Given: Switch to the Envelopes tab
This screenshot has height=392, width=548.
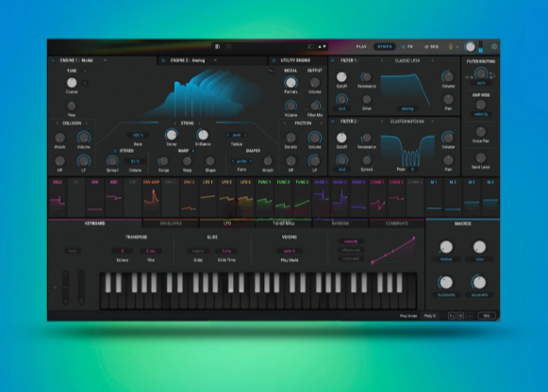Looking at the screenshot, I should (x=171, y=223).
